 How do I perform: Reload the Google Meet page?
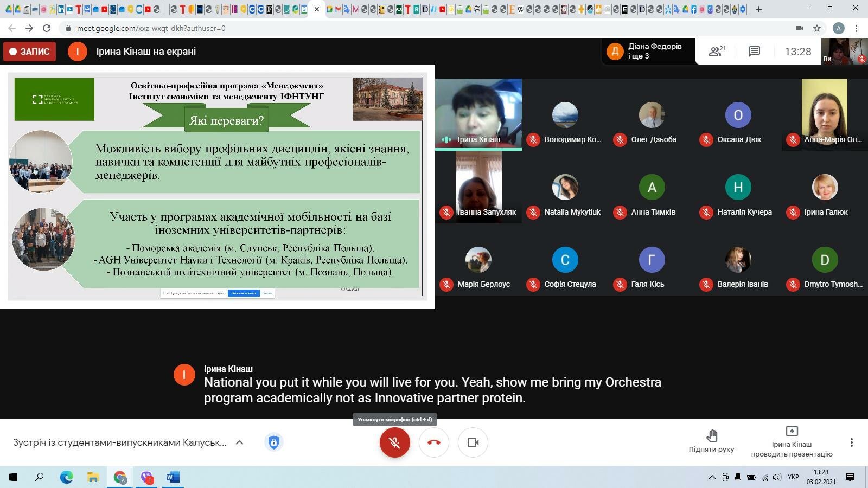click(47, 28)
